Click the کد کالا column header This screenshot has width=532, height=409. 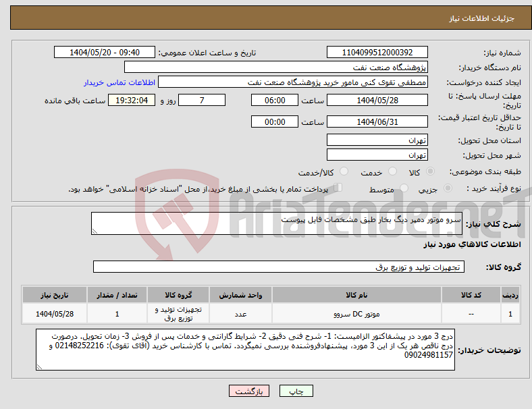[471, 295]
